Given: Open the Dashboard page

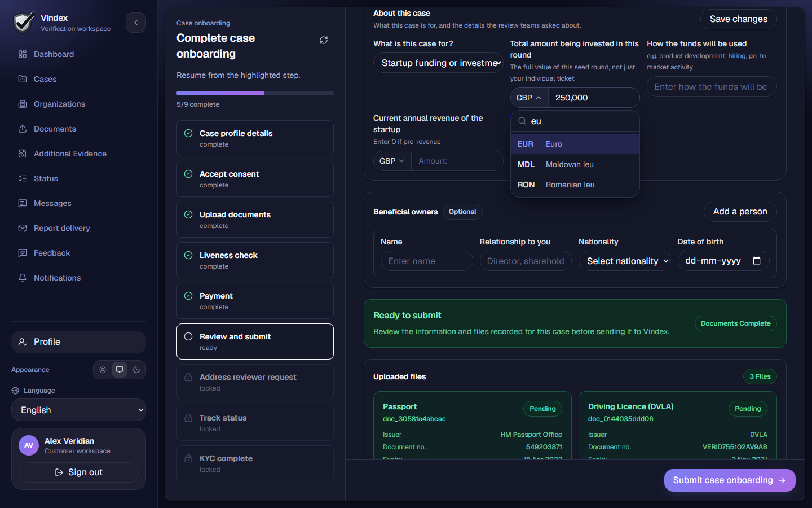Looking at the screenshot, I should click(78, 54).
